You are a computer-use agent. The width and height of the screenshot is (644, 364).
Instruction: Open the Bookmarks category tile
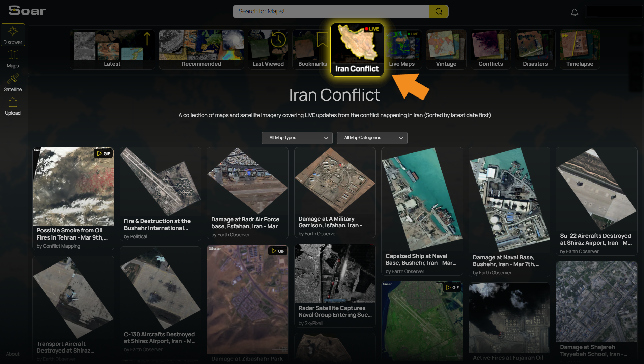(312, 49)
